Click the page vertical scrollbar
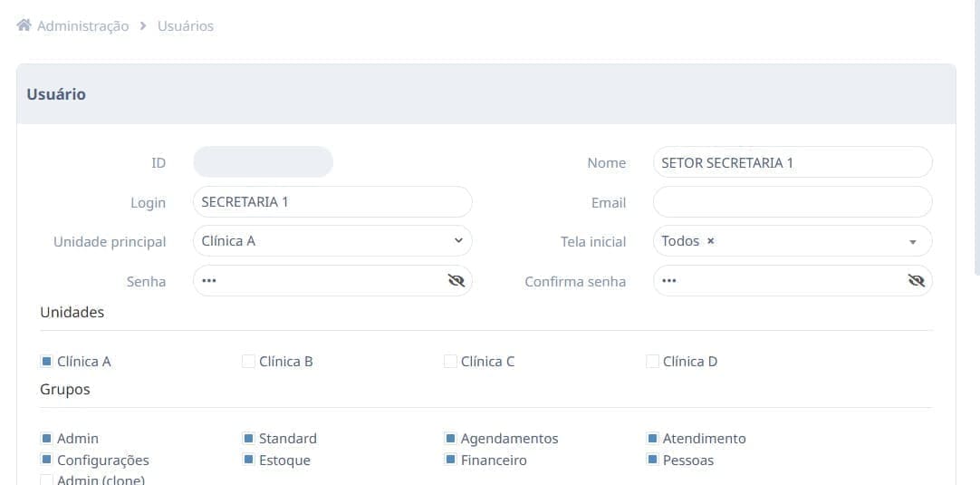 point(977,138)
